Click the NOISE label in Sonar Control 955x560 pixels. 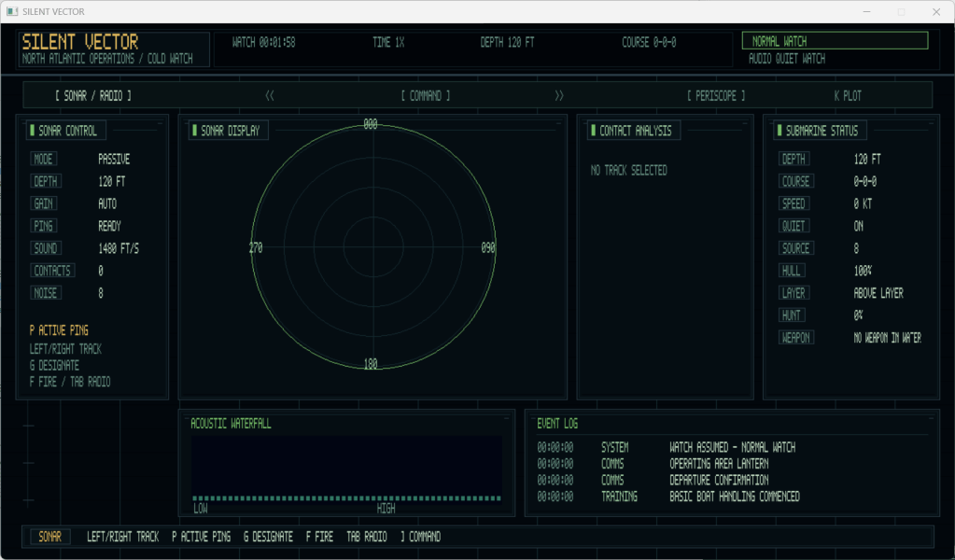46,293
